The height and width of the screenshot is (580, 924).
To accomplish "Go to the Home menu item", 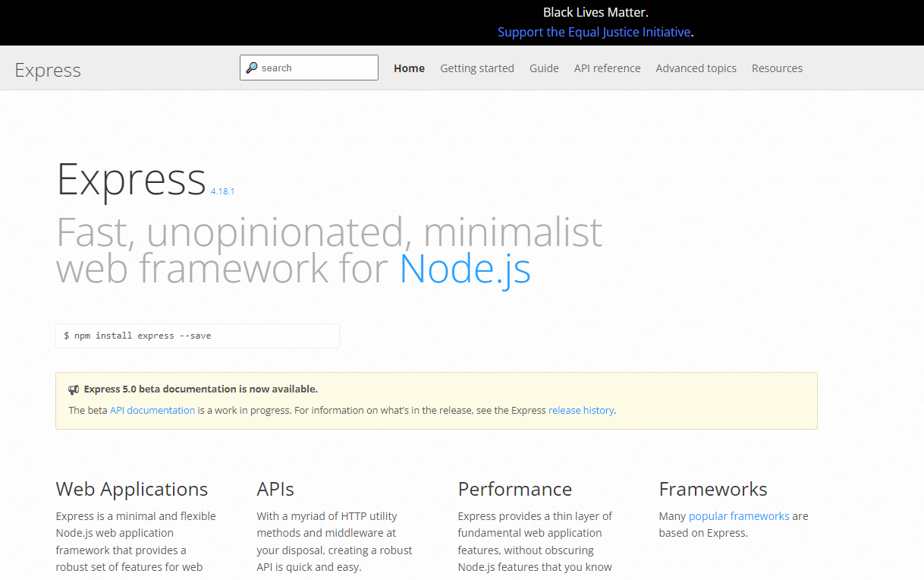I will pyautogui.click(x=409, y=68).
